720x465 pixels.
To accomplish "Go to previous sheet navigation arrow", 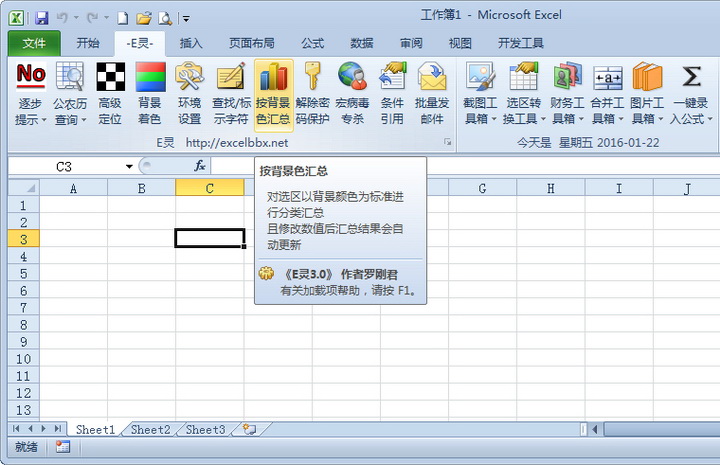I will pos(30,429).
